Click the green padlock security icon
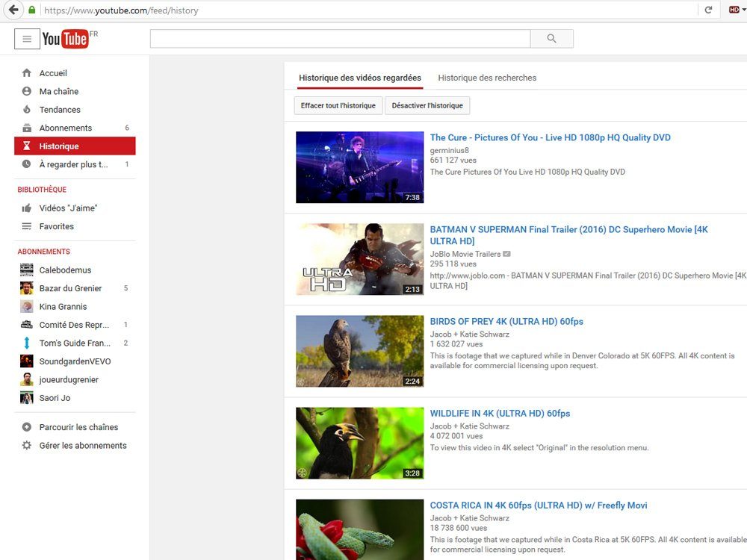This screenshot has height=560, width=747. tap(32, 10)
